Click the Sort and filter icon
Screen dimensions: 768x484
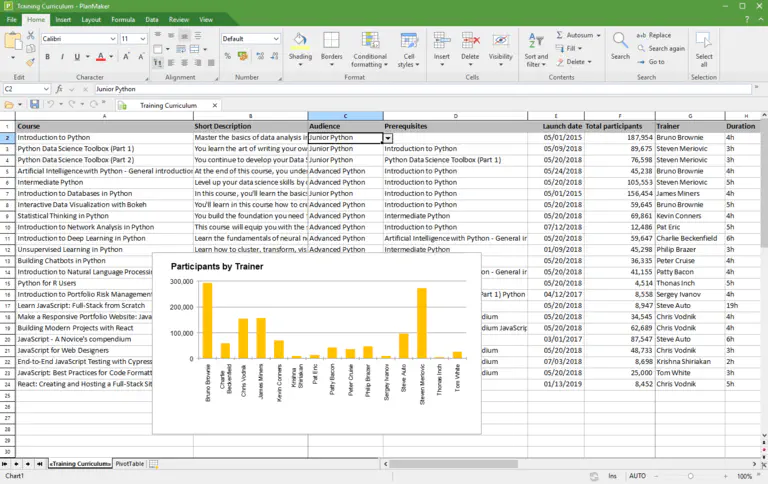(x=536, y=40)
